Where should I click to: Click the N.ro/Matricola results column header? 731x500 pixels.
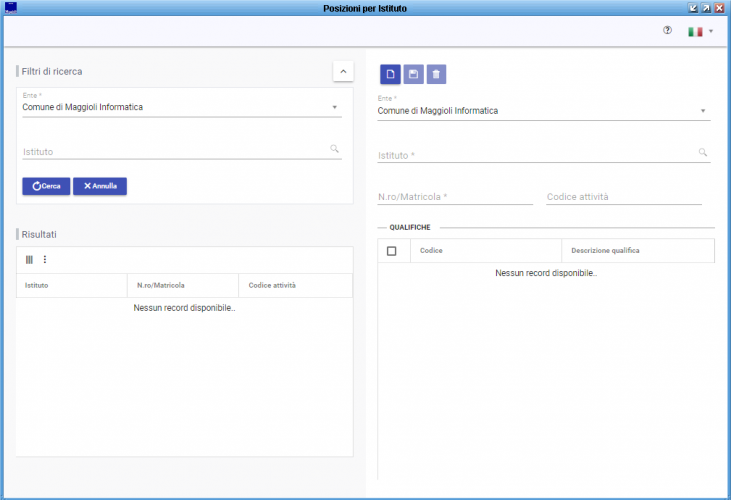(x=180, y=286)
